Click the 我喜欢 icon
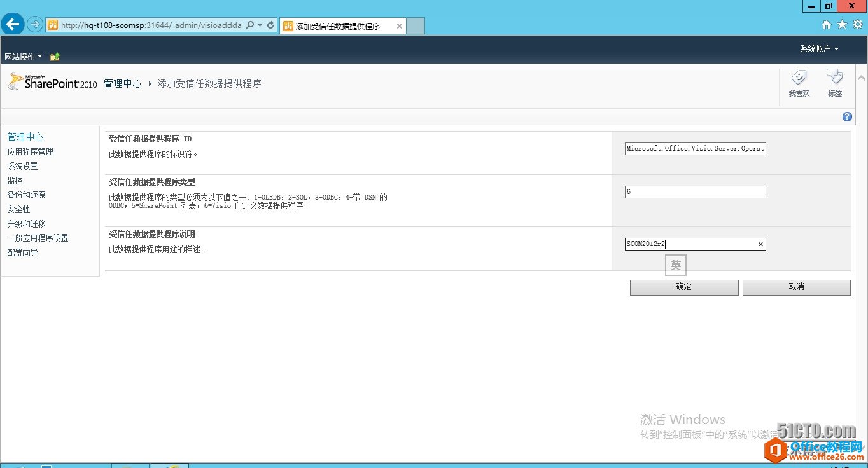The width and height of the screenshot is (868, 468). 799,84
